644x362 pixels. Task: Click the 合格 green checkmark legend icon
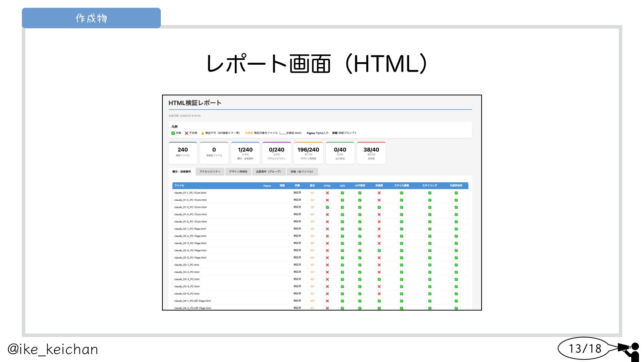click(x=173, y=133)
